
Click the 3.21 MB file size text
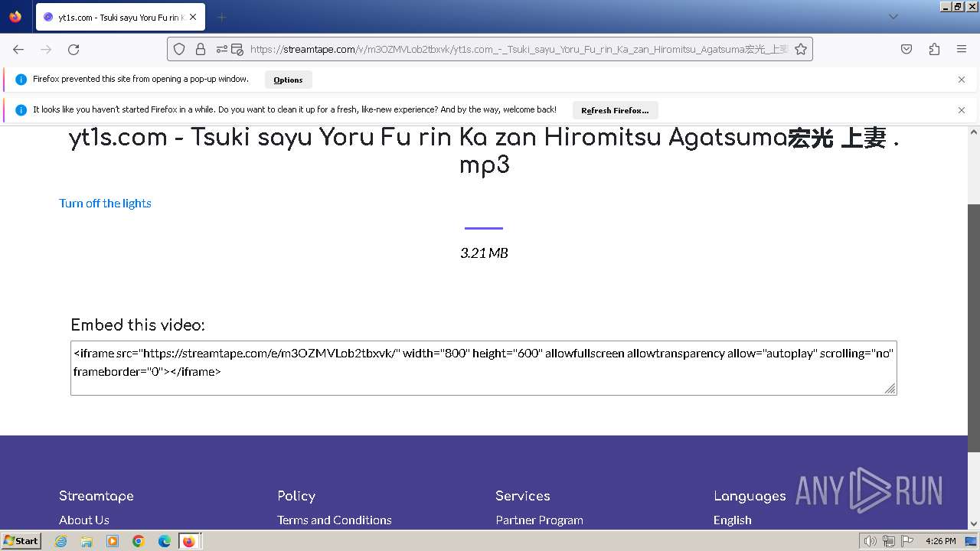[x=484, y=253]
